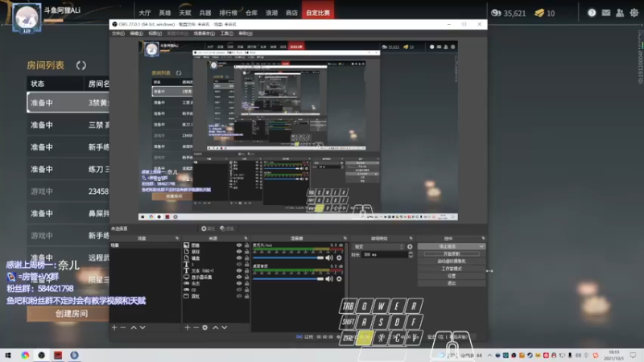The image size is (644, 362).
Task: Pop out the Controls dock panel
Action: (483, 238)
